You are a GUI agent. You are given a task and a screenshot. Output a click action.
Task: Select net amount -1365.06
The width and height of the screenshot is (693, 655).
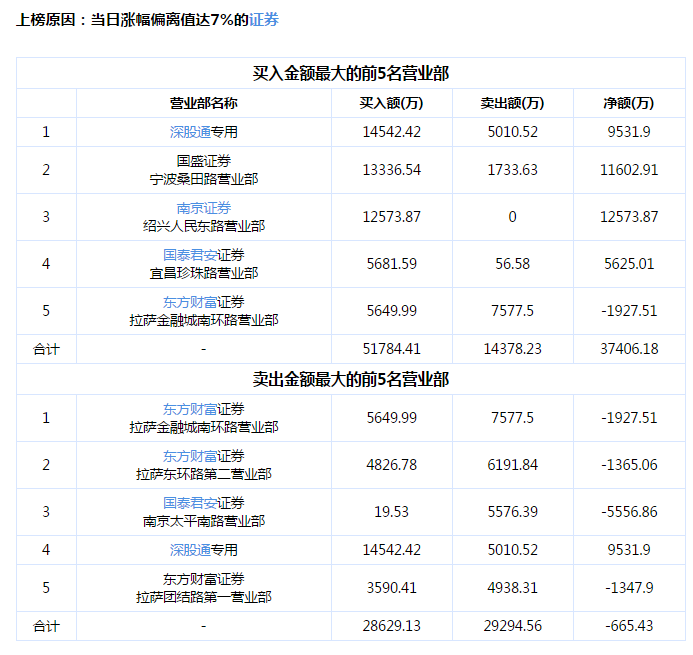629,465
